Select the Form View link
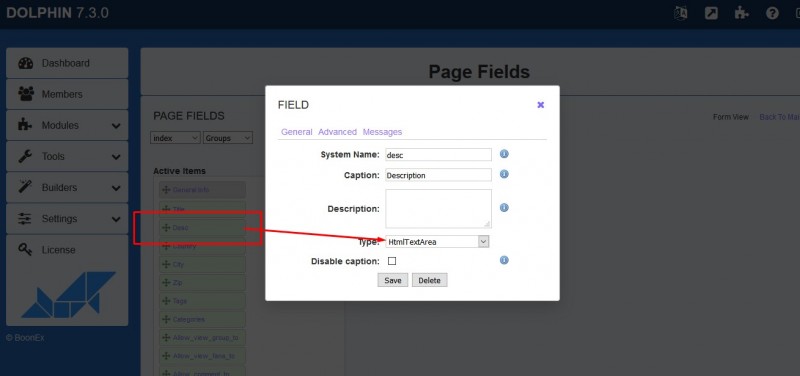Image resolution: width=800 pixels, height=376 pixels. tap(731, 117)
